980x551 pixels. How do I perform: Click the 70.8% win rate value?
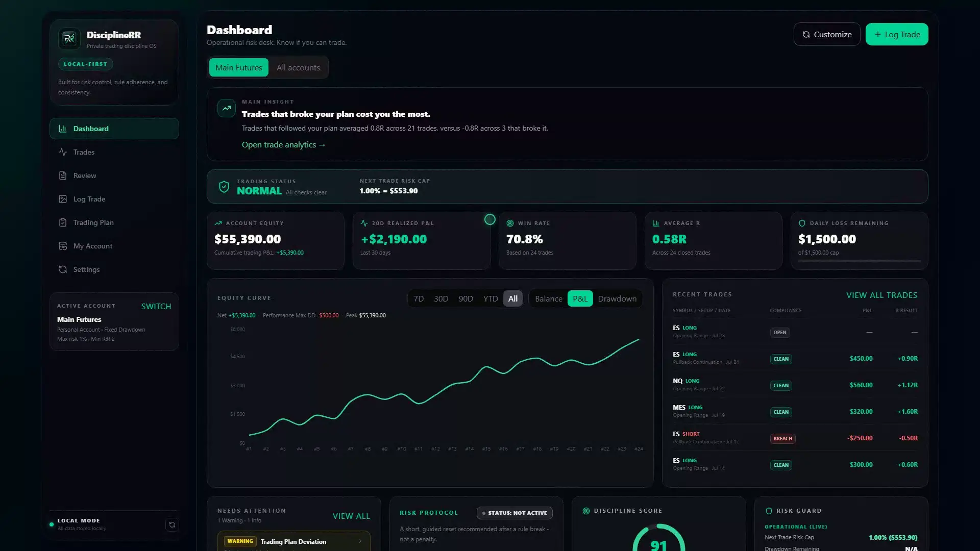pos(524,239)
